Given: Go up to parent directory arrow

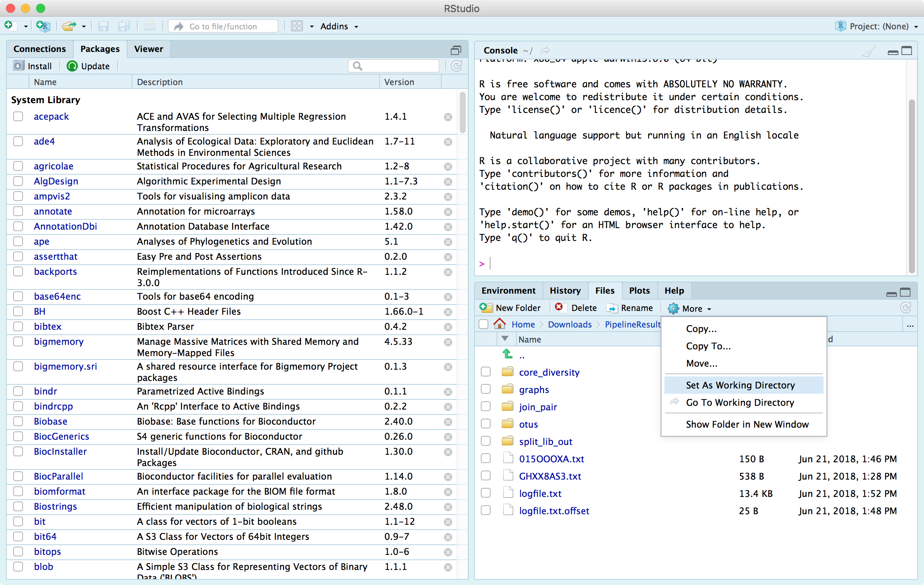Looking at the screenshot, I should pyautogui.click(x=507, y=353).
